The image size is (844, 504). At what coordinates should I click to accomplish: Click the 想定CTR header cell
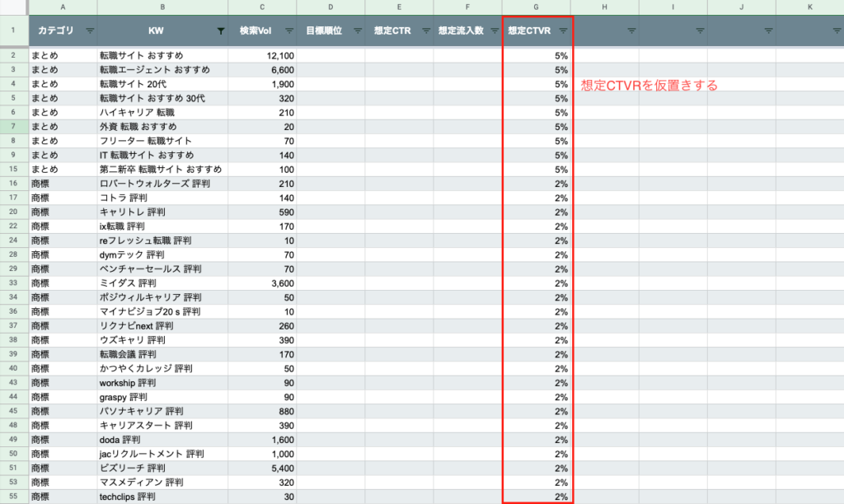pos(399,30)
